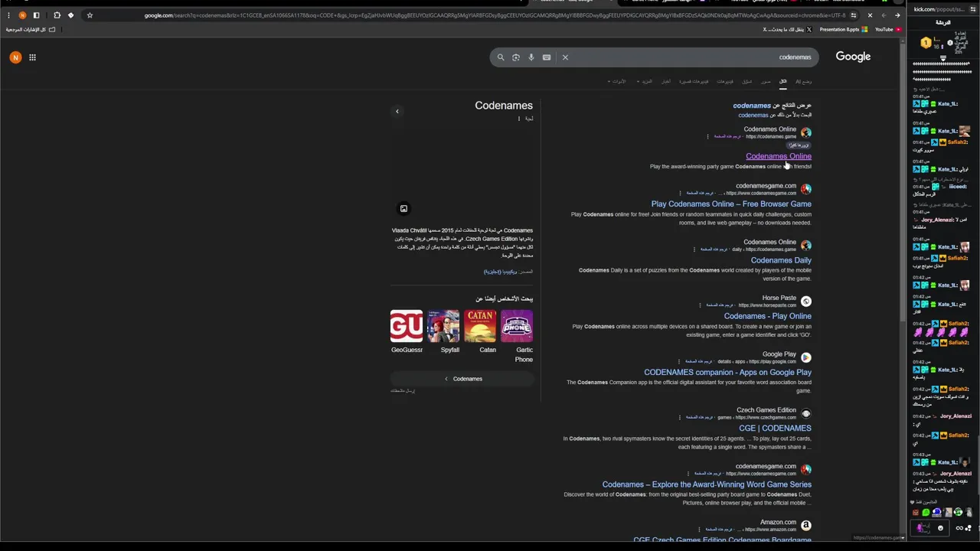Open the Catan thumbnail

480,326
